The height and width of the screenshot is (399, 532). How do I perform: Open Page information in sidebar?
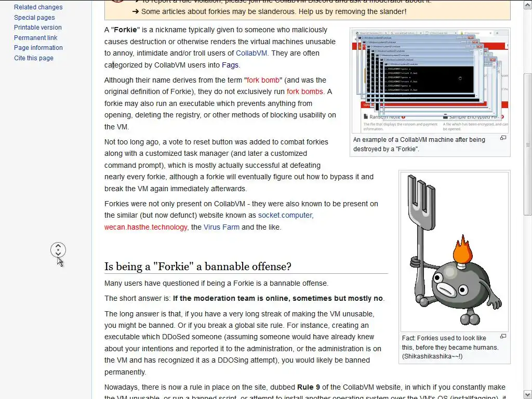click(x=38, y=48)
